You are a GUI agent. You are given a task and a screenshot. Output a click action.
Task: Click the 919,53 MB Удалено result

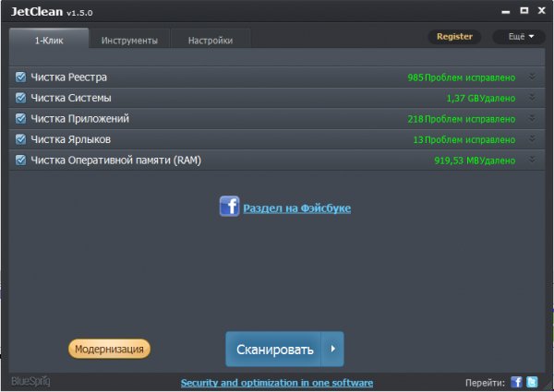[x=475, y=160]
